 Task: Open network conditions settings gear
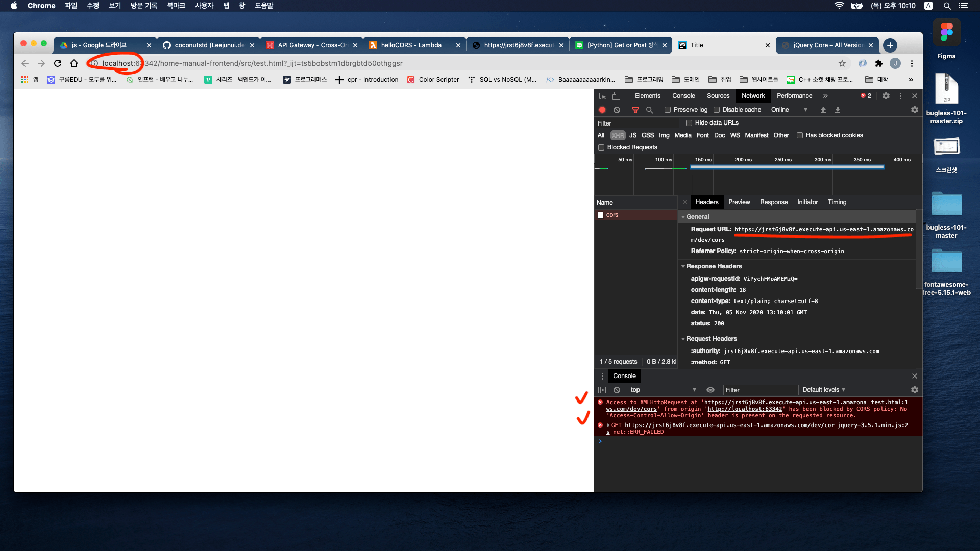click(x=914, y=110)
